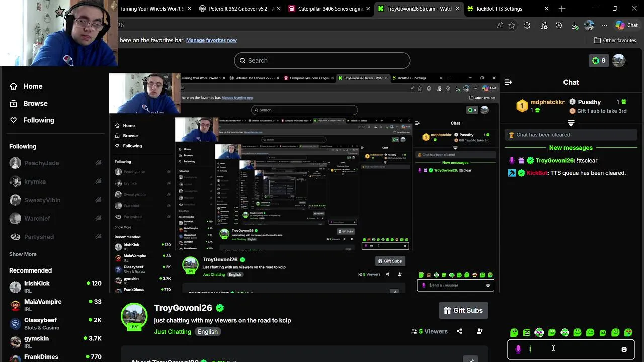Screen dimensions: 644x362
Task: Toggle mute for PeachyJade in Following list
Action: coord(98,163)
